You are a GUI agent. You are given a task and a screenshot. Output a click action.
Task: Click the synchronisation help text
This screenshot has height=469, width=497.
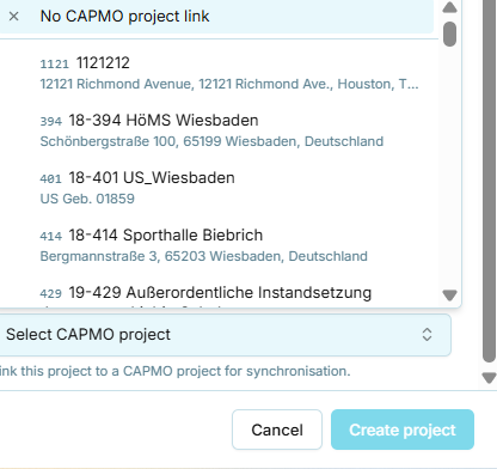(175, 371)
